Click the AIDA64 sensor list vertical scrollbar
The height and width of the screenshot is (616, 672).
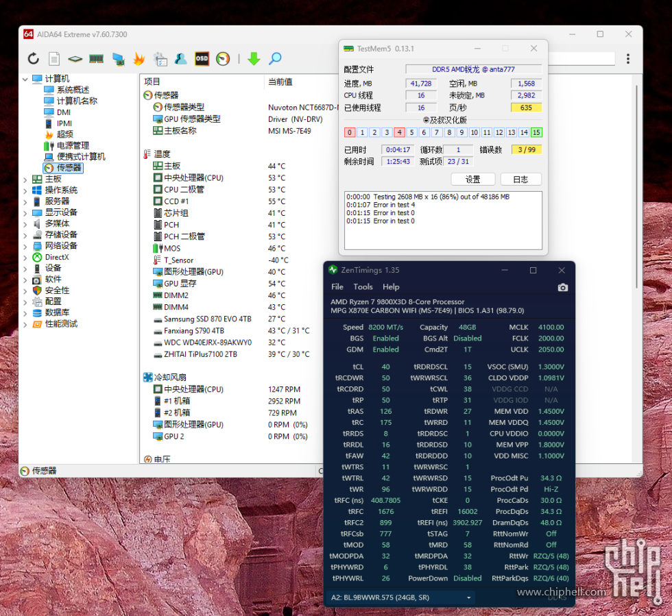(637, 186)
